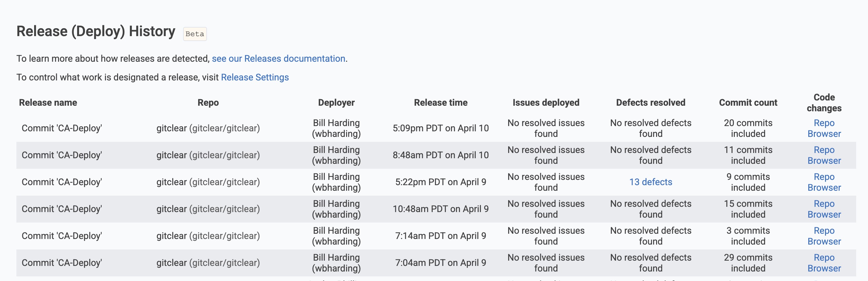The image size is (868, 281).
Task: Select the 29 commits included cell
Action: 748,263
